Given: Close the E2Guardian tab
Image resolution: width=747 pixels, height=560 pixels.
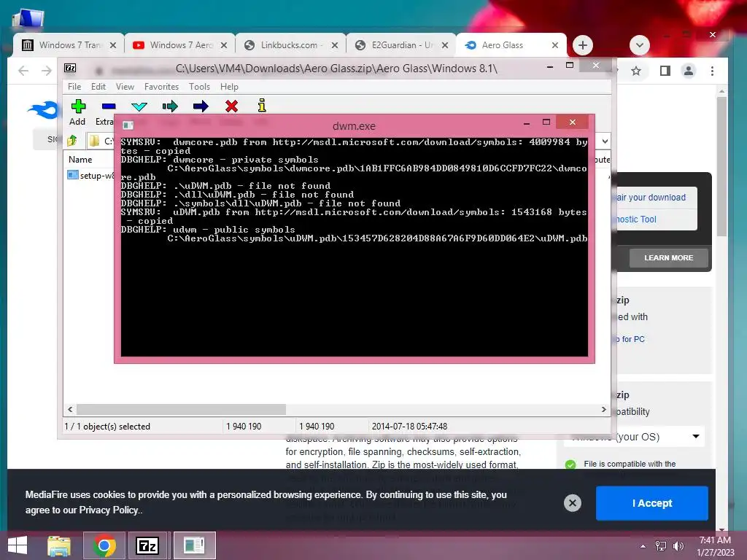Looking at the screenshot, I should pos(445,45).
